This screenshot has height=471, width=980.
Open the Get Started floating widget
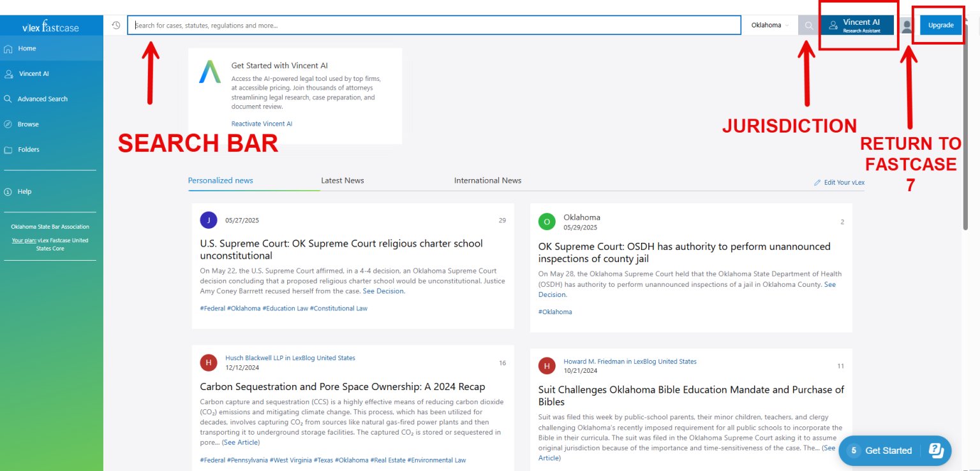(x=895, y=451)
